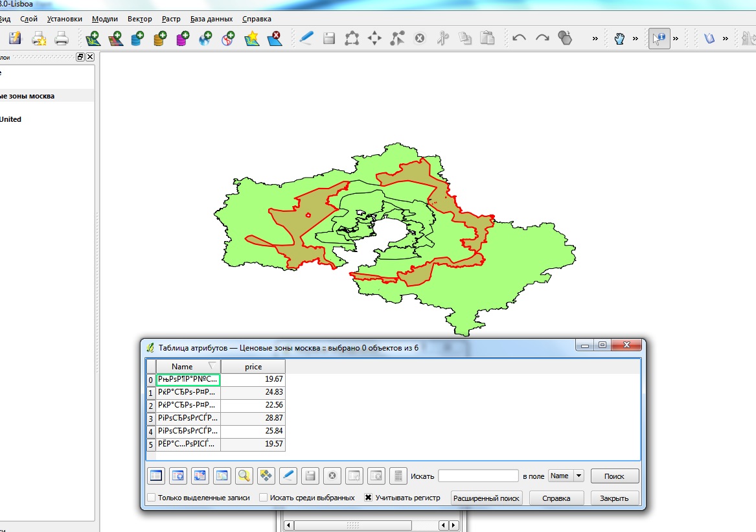
Task: Click the Искать search text field
Action: point(478,476)
